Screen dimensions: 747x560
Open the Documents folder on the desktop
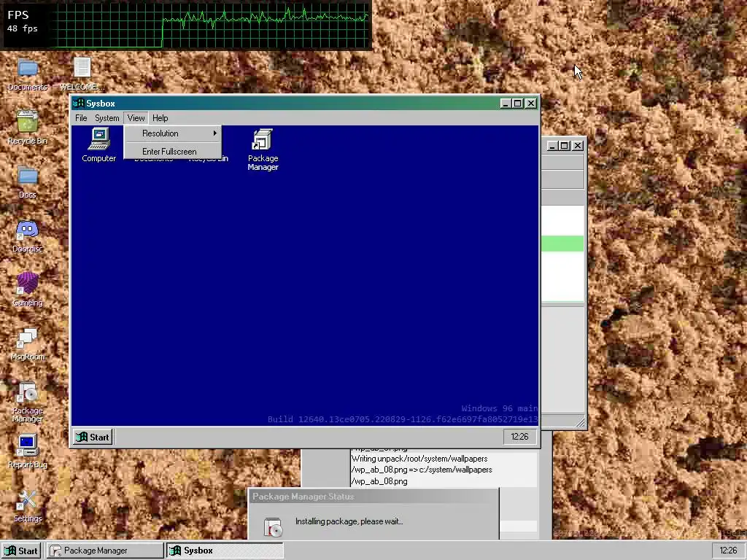28,74
